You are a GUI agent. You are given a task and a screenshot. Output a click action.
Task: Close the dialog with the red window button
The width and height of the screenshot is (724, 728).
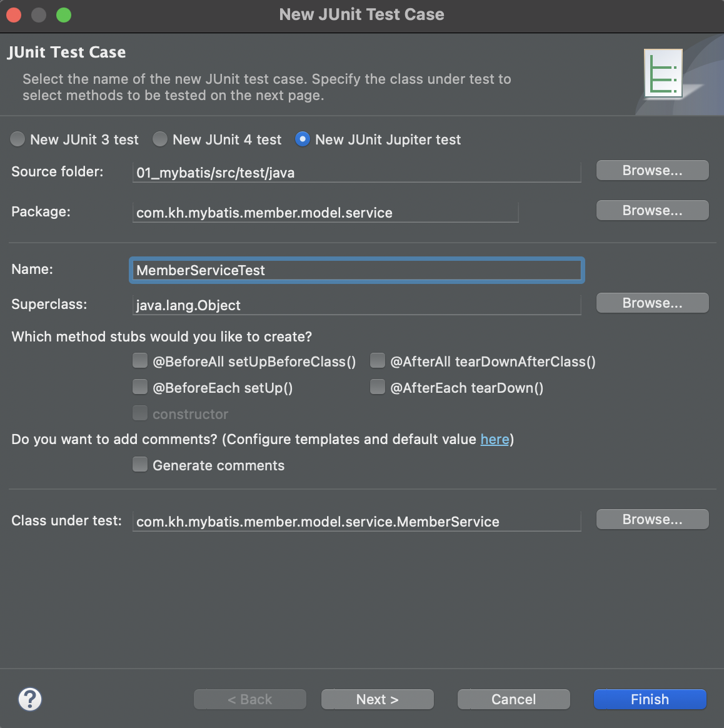tap(14, 15)
